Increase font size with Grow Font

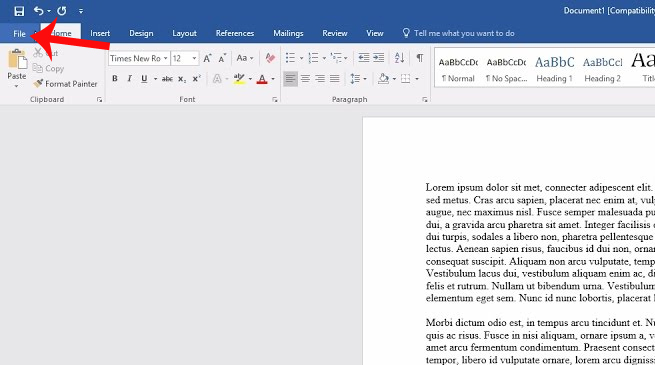(208, 58)
